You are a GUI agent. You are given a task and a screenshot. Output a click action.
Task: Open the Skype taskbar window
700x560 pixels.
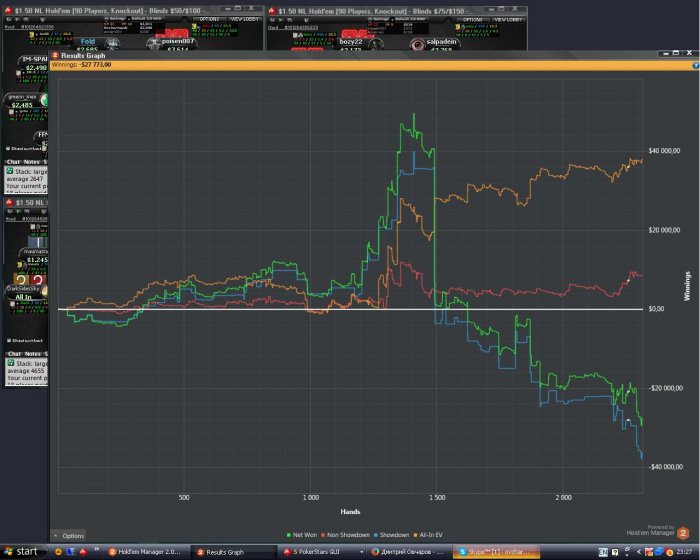click(497, 552)
